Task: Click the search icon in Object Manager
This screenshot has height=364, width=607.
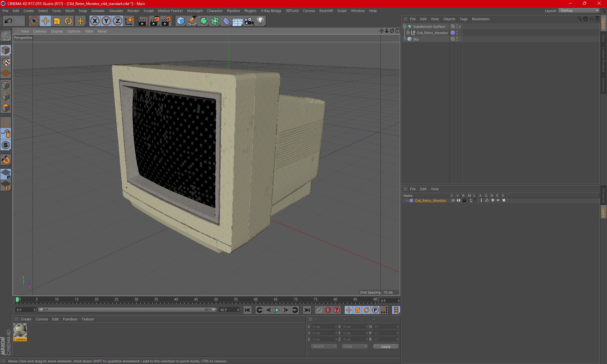Action: coord(579,19)
